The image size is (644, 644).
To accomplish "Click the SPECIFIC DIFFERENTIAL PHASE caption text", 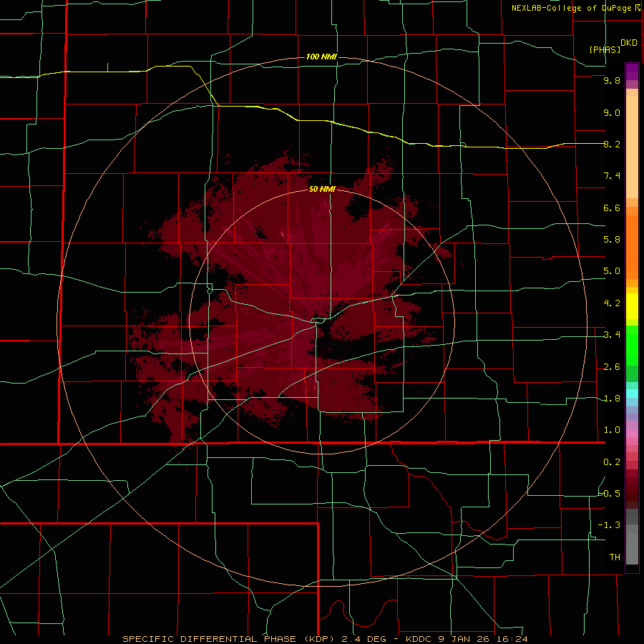I will tap(209, 639).
